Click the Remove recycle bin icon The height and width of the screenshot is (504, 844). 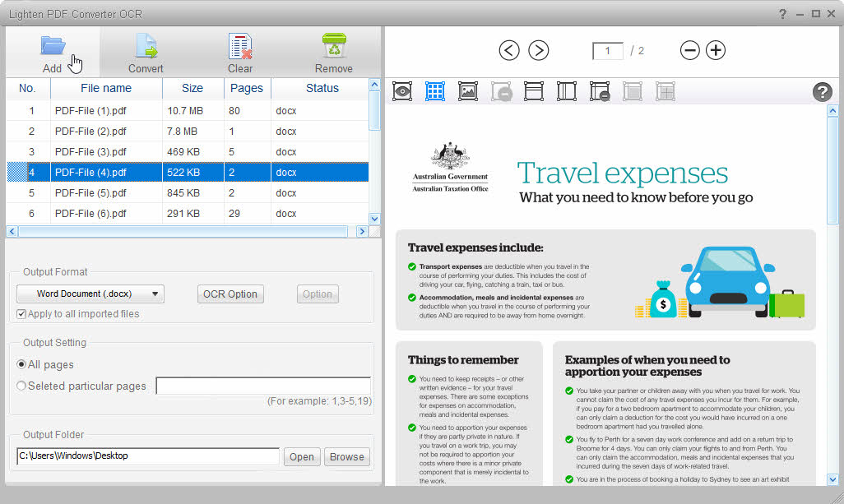pos(334,46)
